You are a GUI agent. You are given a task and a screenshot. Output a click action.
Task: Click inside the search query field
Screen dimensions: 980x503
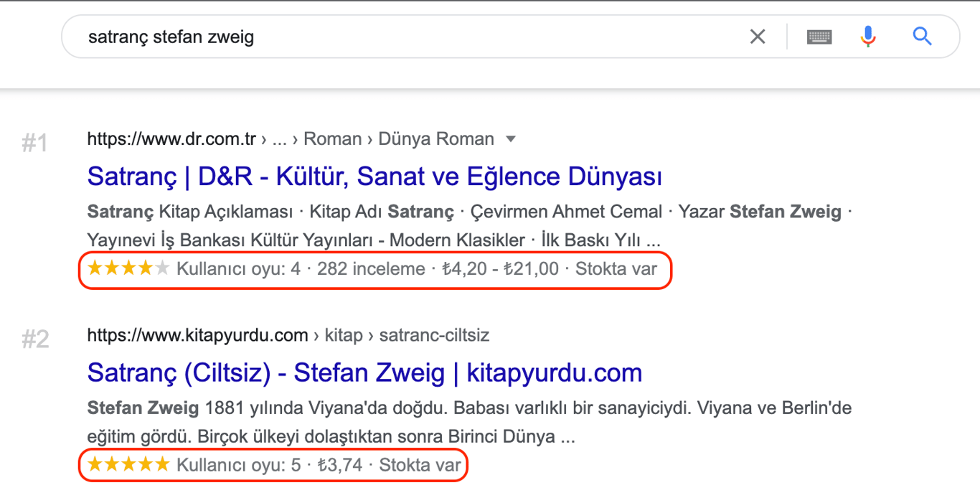[x=287, y=36]
